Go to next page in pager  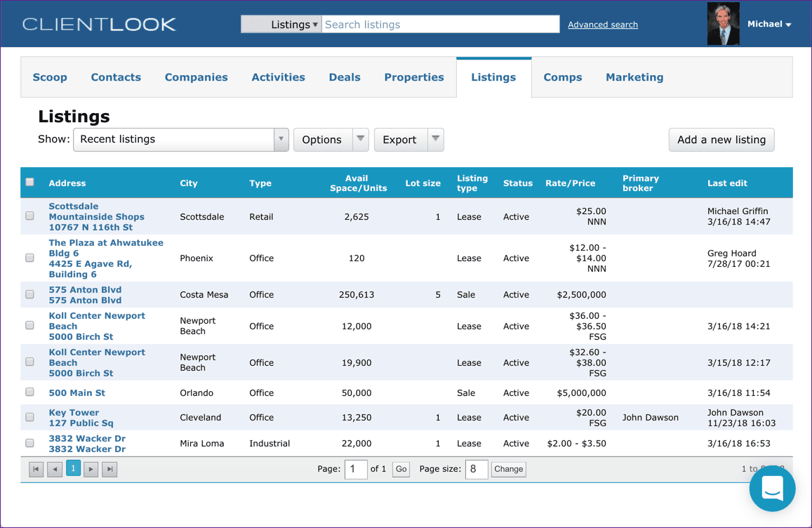point(91,470)
